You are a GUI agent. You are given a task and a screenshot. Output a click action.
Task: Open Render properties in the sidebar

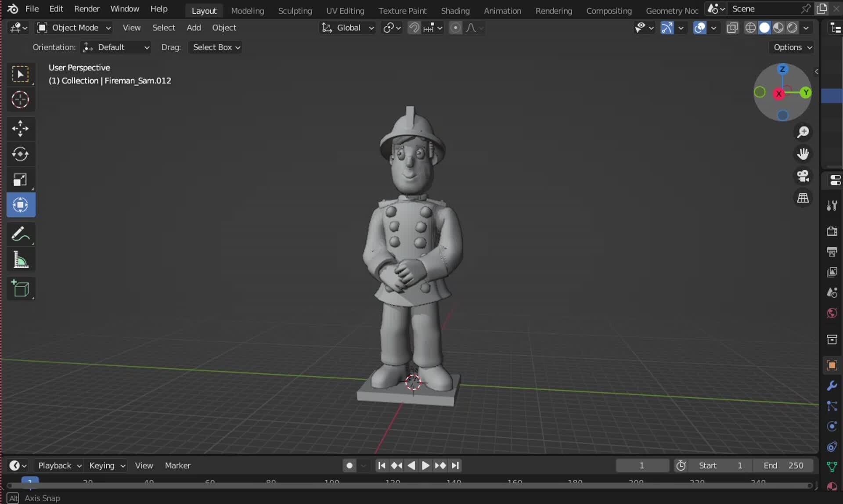(x=831, y=231)
